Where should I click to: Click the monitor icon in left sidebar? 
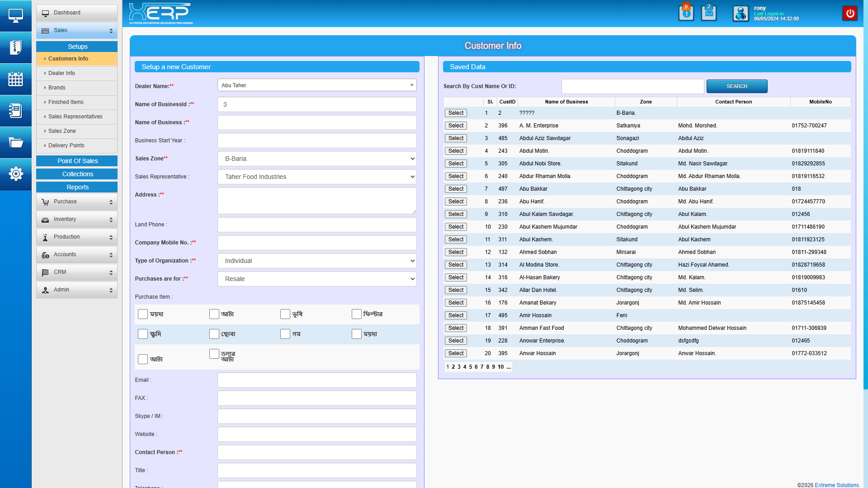click(x=15, y=16)
